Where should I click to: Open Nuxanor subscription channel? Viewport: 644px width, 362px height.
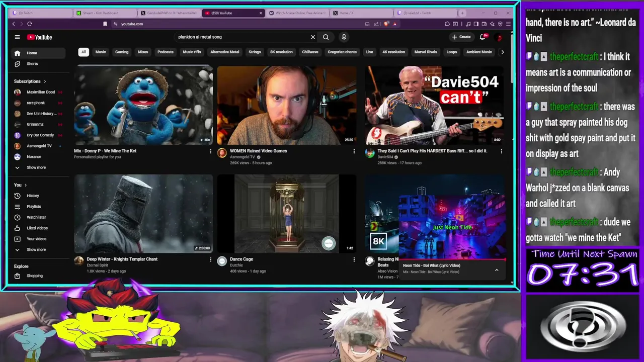[39, 157]
